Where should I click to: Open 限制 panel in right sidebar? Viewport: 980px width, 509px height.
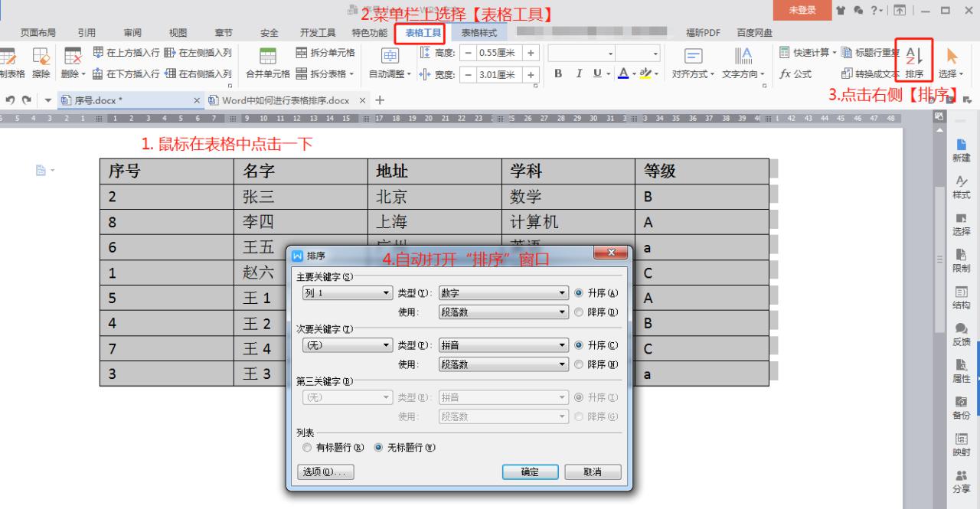(x=961, y=260)
